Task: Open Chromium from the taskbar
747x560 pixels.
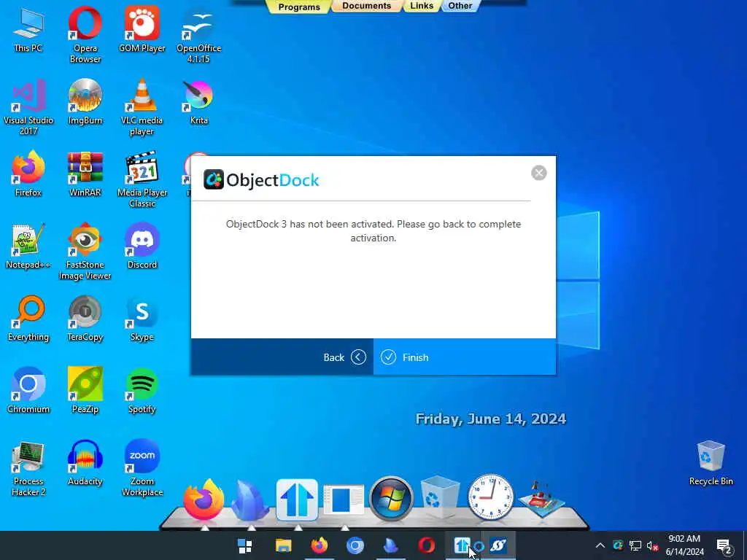Action: point(355,545)
